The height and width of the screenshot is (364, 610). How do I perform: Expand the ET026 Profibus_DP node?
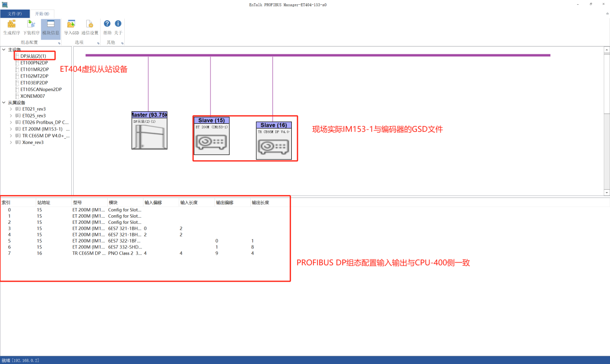[11, 122]
